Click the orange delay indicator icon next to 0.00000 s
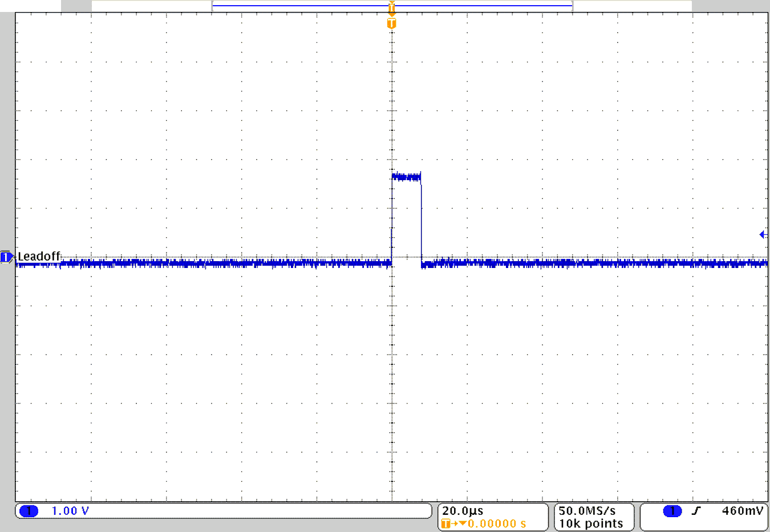This screenshot has height=532, width=770. click(445, 523)
